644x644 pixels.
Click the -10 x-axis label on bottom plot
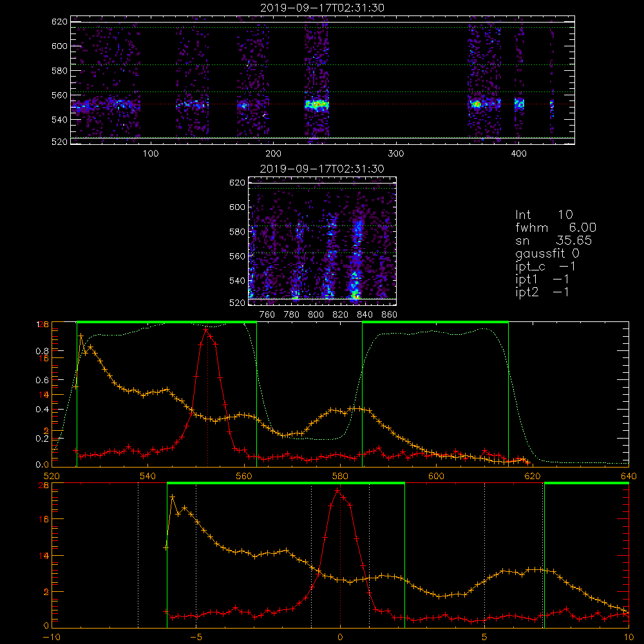pos(52,637)
